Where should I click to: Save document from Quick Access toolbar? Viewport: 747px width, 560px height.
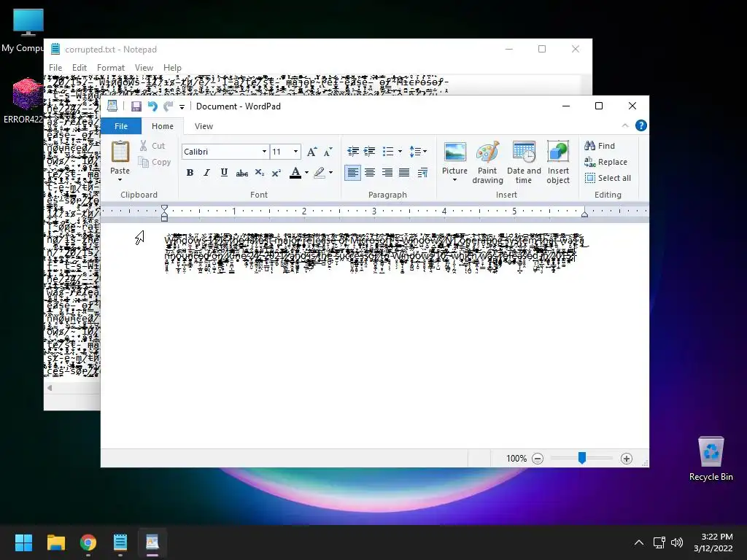click(x=136, y=106)
